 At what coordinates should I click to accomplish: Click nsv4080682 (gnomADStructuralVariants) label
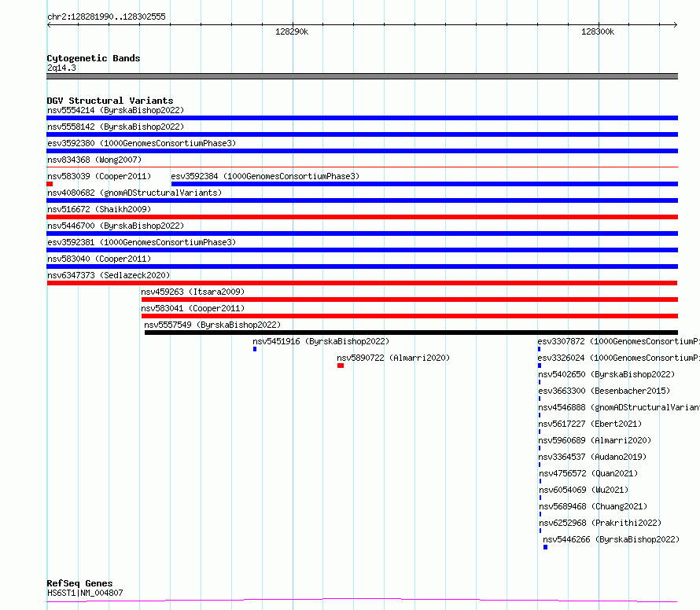(134, 193)
